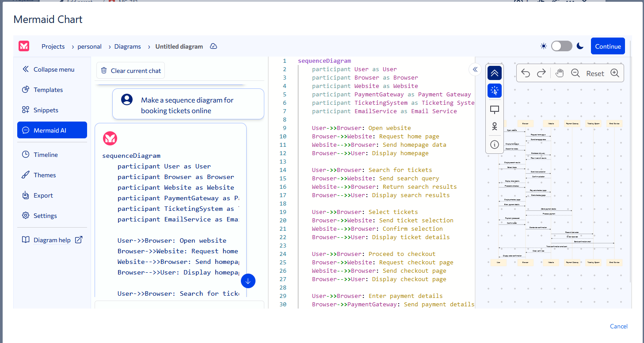Click the Themes brush icon

tap(26, 175)
